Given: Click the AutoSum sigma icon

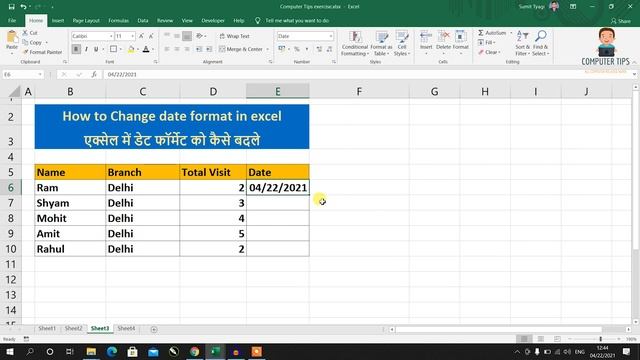Looking at the screenshot, I should [481, 33].
